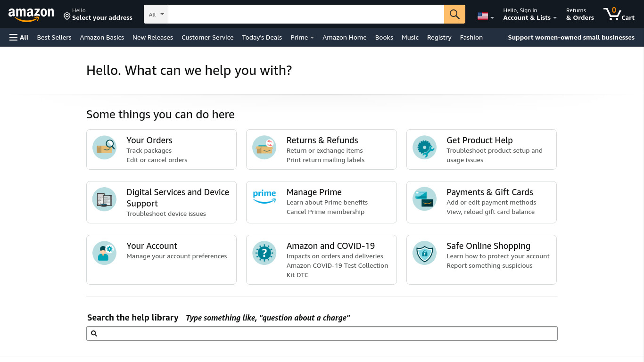The image size is (644, 362).
Task: Click the Your Orders package icon
Action: coord(104,148)
